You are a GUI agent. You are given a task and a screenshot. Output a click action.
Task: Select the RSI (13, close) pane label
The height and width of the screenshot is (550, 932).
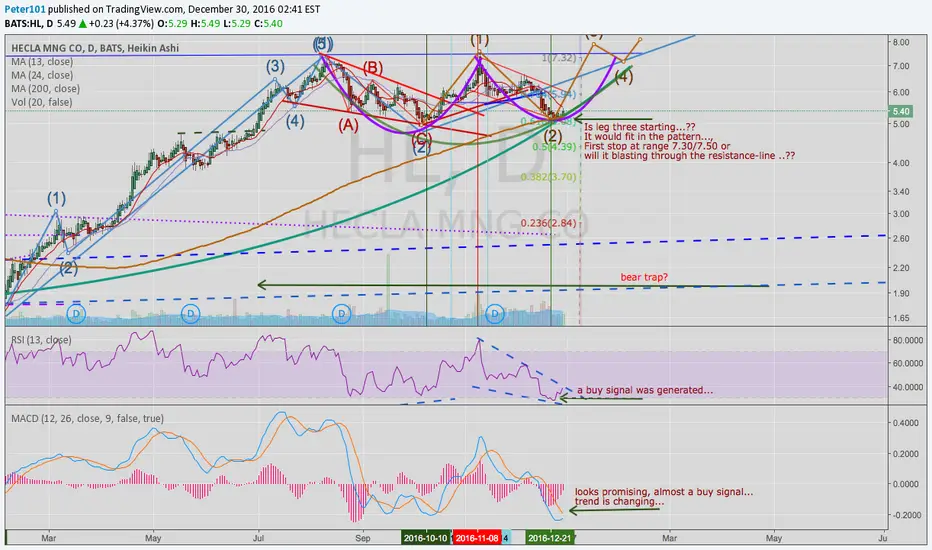[41, 340]
